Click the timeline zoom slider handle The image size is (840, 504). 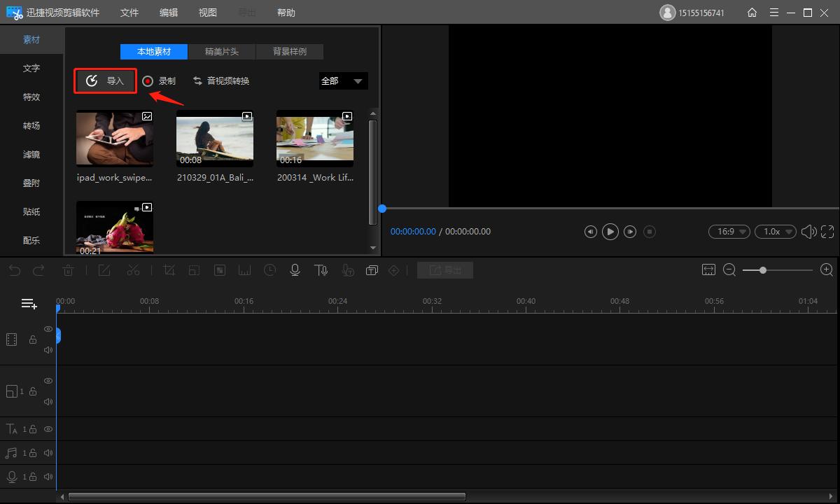click(x=763, y=270)
